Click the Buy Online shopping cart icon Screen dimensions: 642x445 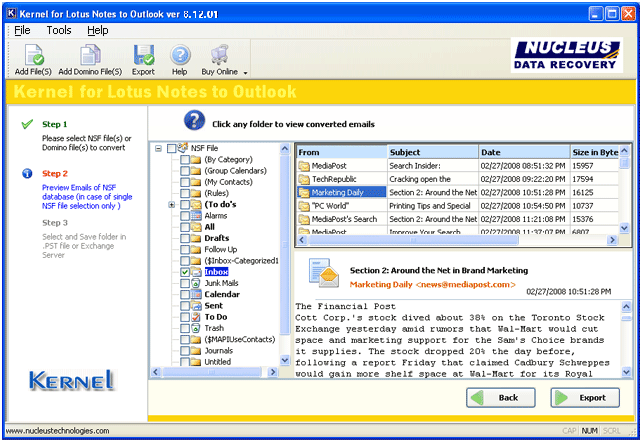tap(219, 55)
